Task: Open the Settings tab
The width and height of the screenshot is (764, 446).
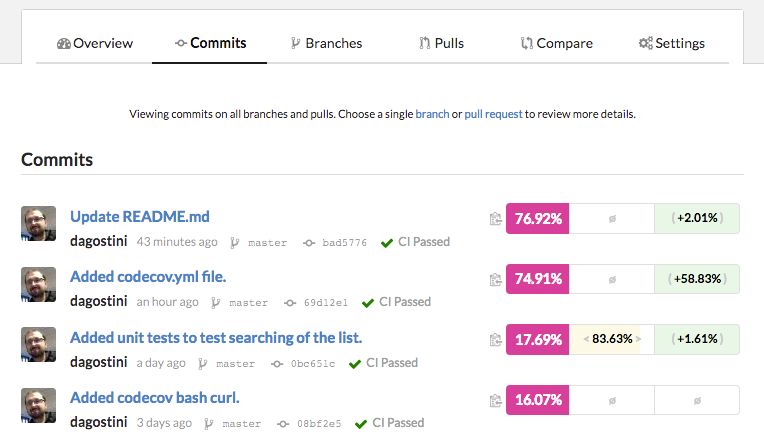Action: pyautogui.click(x=672, y=43)
